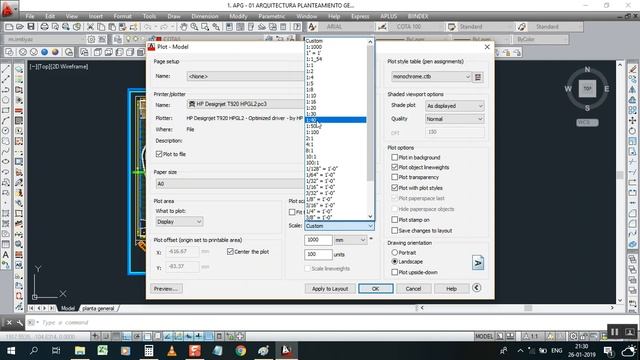Screen dimensions: 640x360
Task: Toggle Center the plot checkbox
Action: coord(230,251)
